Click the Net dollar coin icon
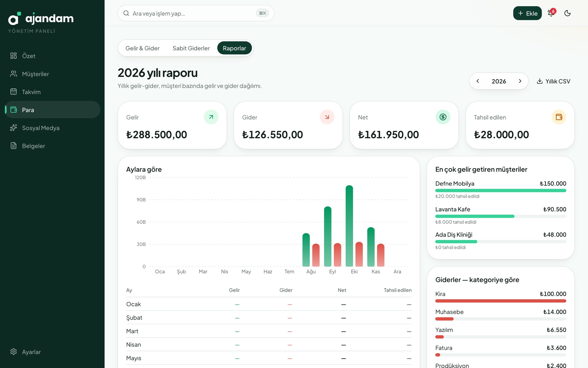 pos(443,117)
